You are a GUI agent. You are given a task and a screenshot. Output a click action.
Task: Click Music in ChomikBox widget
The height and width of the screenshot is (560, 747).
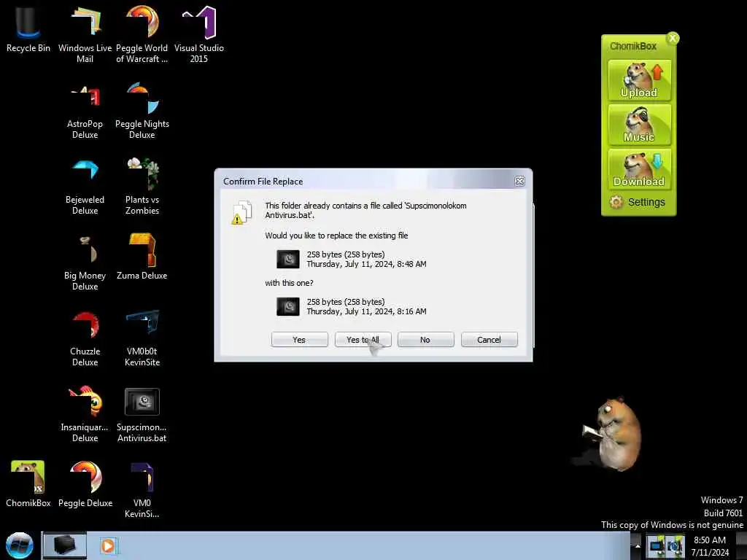coord(639,124)
